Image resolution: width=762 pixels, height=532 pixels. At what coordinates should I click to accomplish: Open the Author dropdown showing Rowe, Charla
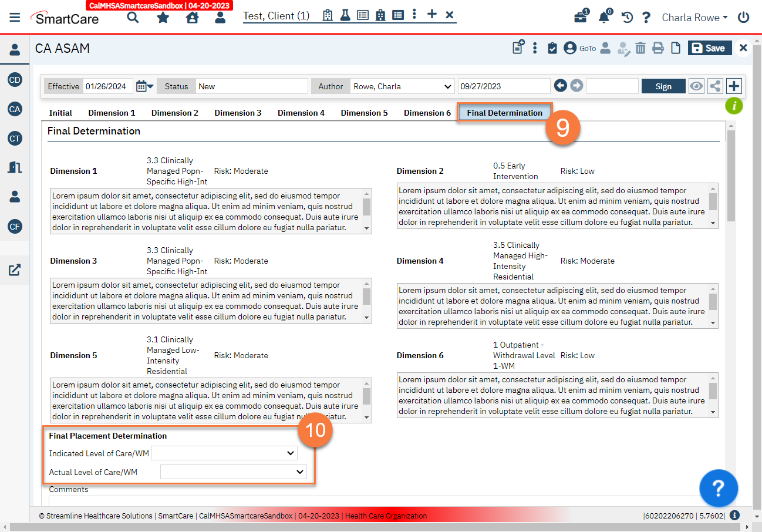tap(402, 86)
